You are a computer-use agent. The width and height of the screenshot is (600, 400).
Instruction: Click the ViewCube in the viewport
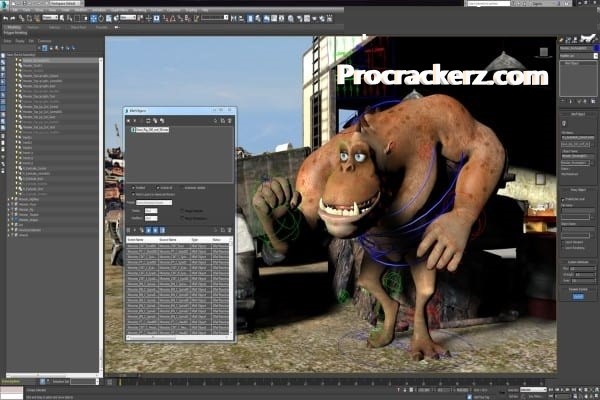click(x=544, y=52)
